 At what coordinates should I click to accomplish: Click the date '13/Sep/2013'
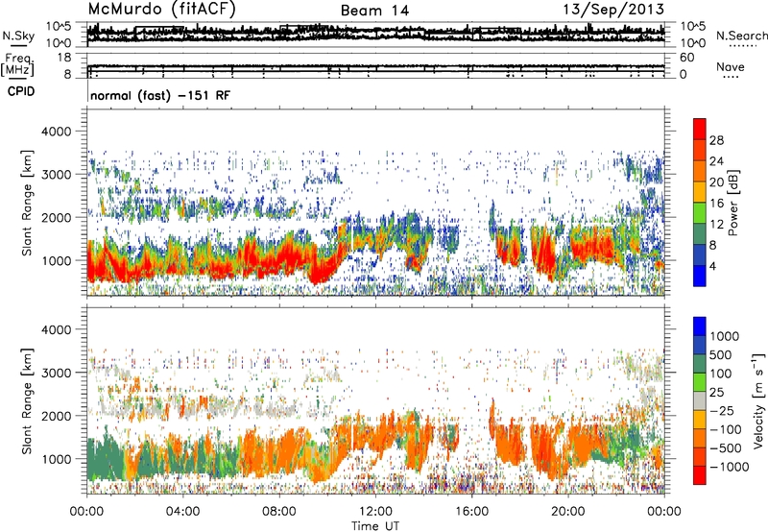coord(613,9)
